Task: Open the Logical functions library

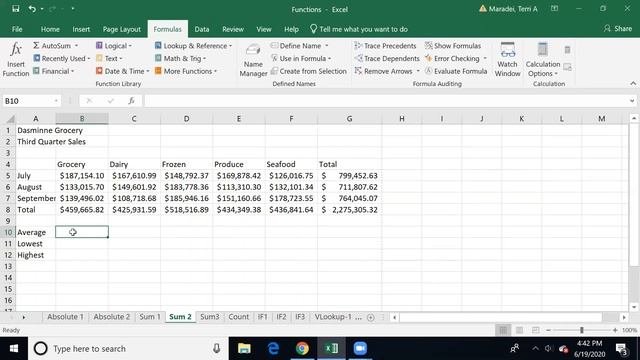Action: 113,46
